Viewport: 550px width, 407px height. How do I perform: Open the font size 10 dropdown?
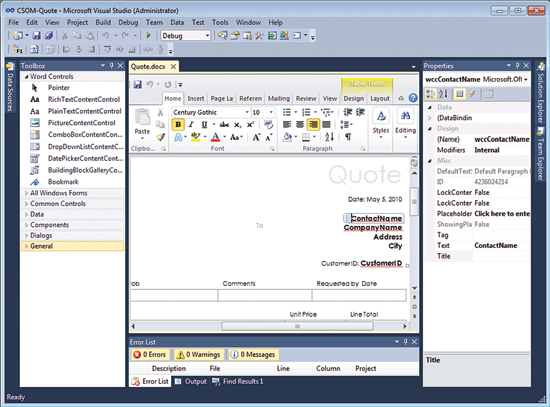pos(271,112)
